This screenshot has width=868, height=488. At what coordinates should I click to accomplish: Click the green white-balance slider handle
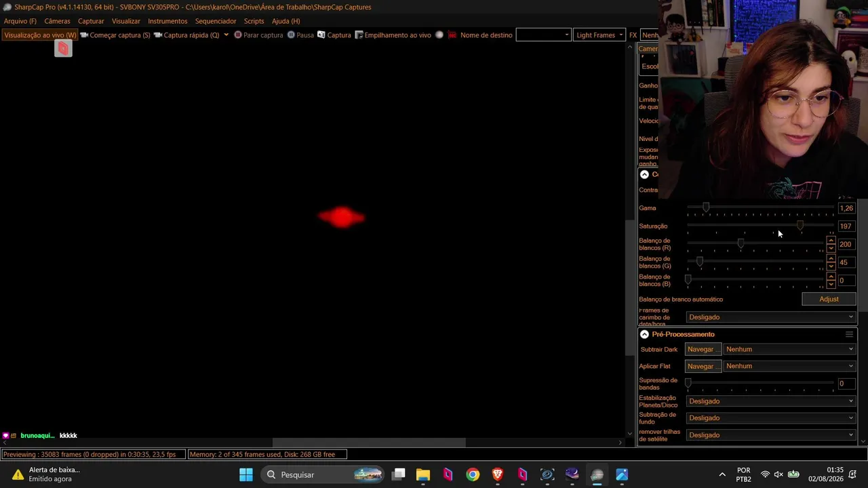click(x=700, y=262)
